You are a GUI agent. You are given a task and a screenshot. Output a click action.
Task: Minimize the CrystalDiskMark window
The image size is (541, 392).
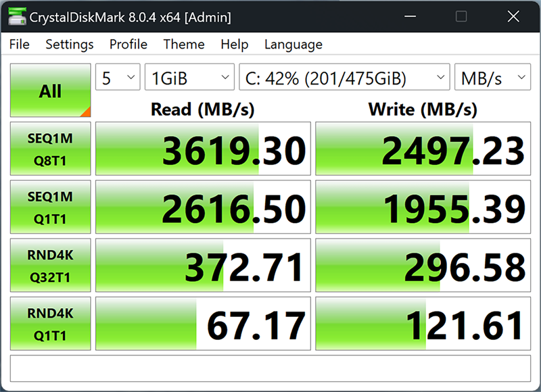point(410,16)
